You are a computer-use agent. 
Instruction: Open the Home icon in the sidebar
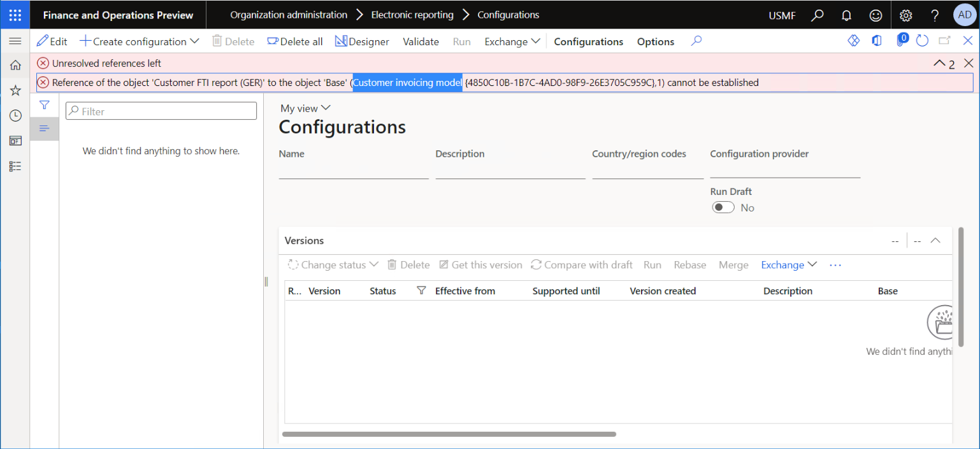pyautogui.click(x=16, y=64)
